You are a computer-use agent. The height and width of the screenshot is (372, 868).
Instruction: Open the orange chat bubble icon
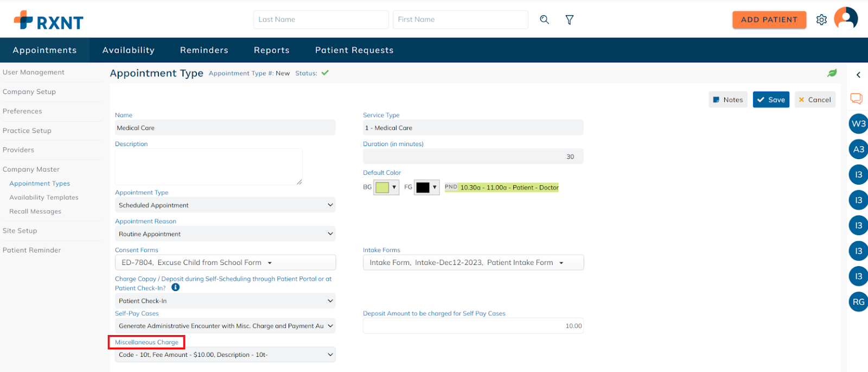pos(856,98)
